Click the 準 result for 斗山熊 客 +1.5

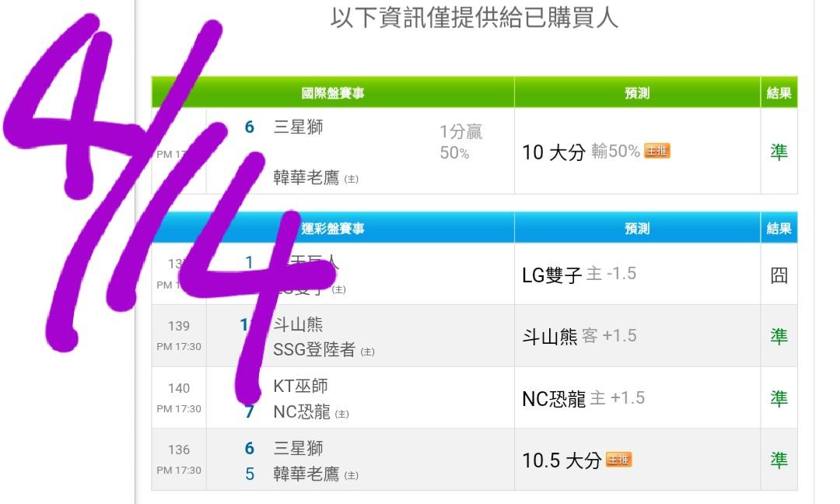point(779,336)
